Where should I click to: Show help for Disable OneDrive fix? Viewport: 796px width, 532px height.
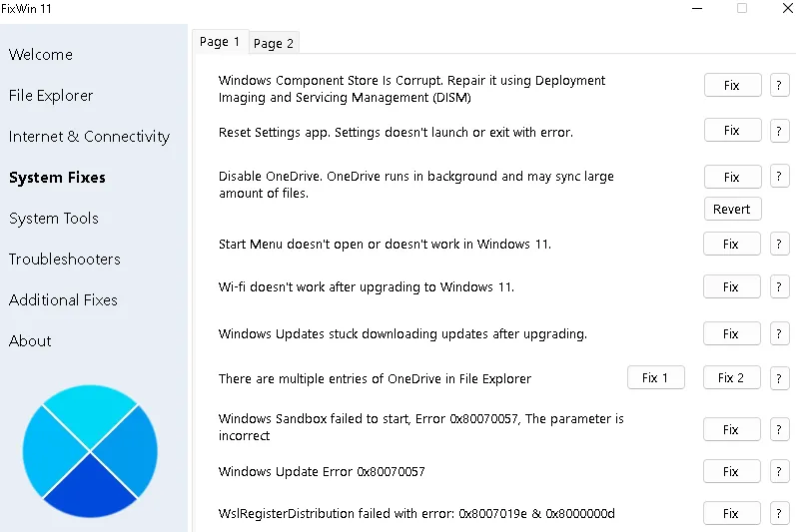point(779,177)
